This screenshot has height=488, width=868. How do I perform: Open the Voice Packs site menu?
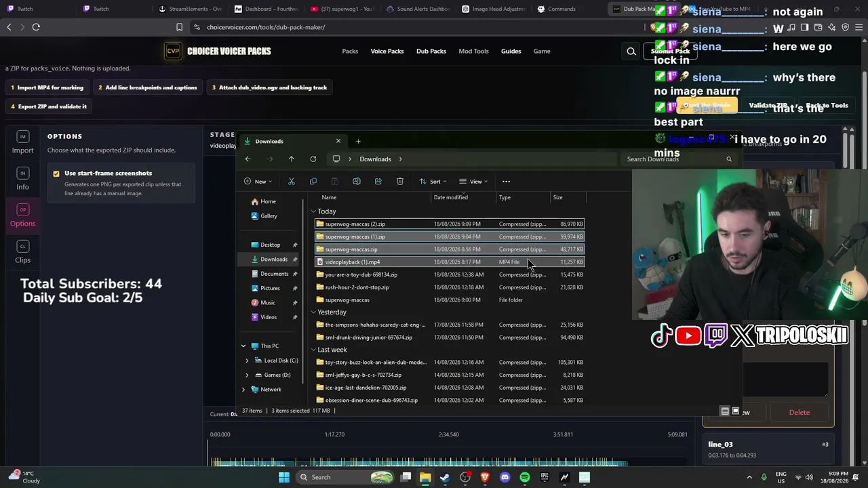pos(387,52)
